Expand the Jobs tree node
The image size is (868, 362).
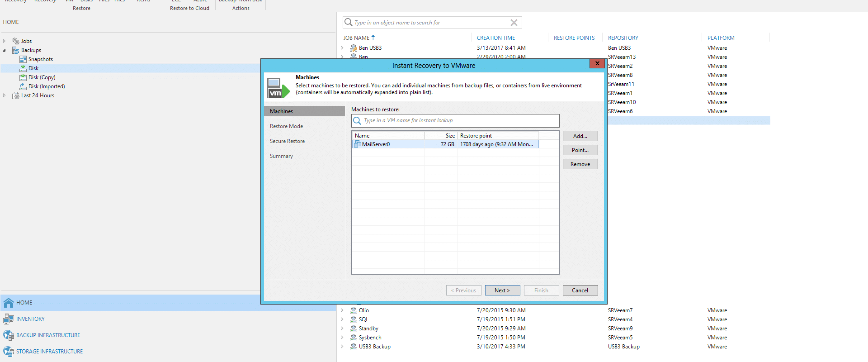tap(5, 41)
